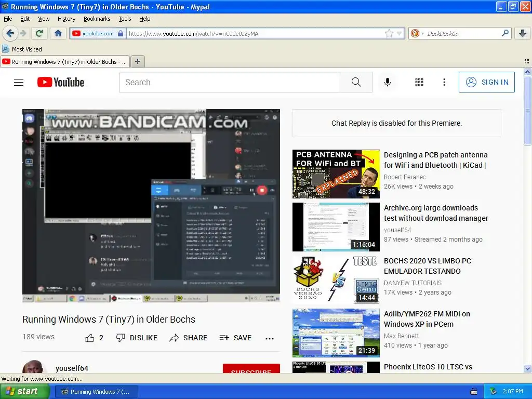Click the DISLIKE button
Image resolution: width=532 pixels, height=399 pixels.
coord(137,338)
